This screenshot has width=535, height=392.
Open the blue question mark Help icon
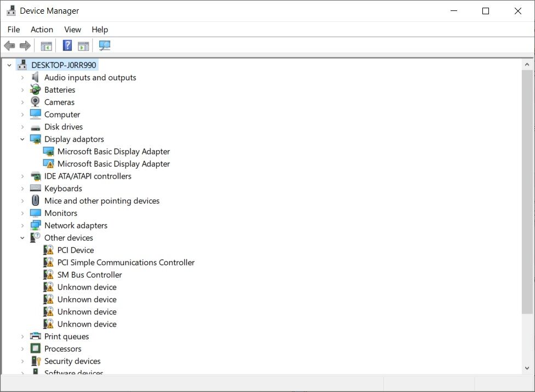click(x=67, y=46)
